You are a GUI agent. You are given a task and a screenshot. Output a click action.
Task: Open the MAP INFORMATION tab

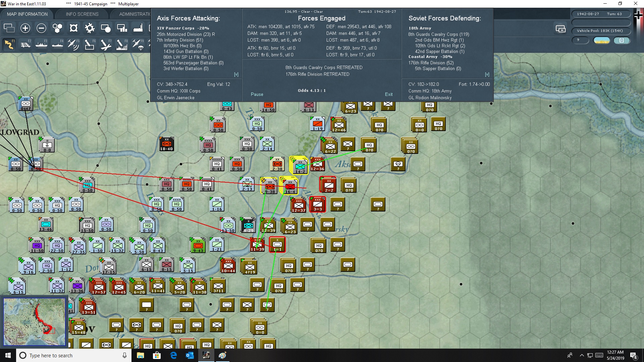[27, 14]
